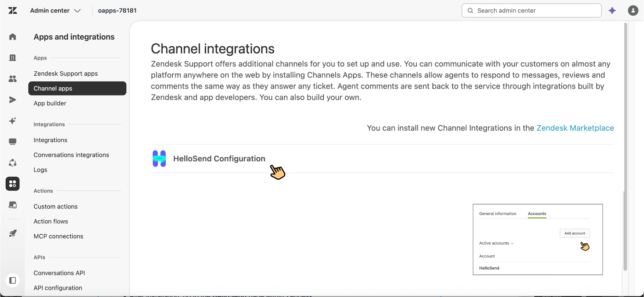Open the rocket icon in left rail

13,233
